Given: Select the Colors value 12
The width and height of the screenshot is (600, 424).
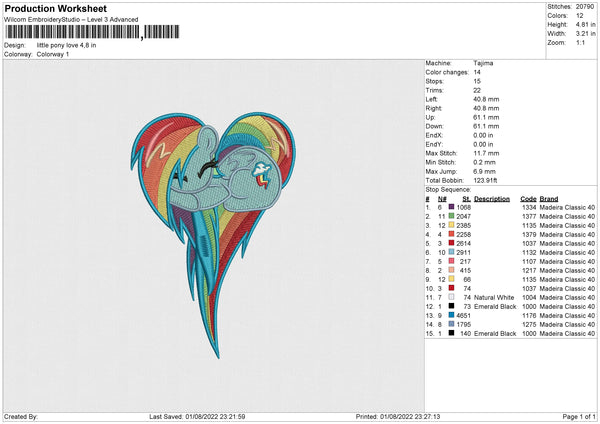Looking at the screenshot, I should [580, 16].
